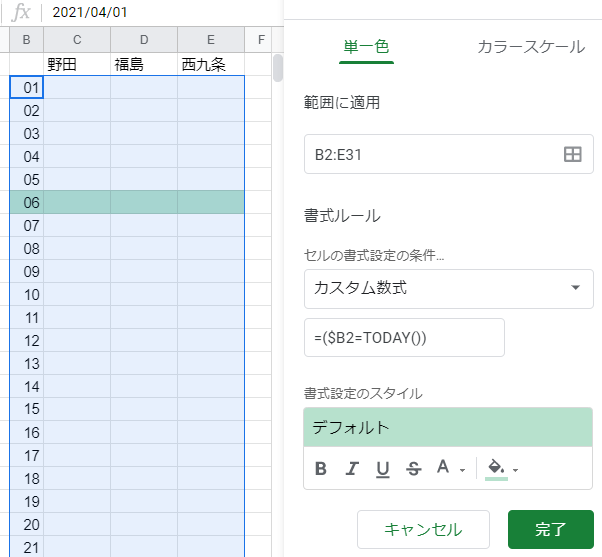Viewport: 602px width, 557px height.
Task: Select the cell showing 04
Action: coord(26,157)
